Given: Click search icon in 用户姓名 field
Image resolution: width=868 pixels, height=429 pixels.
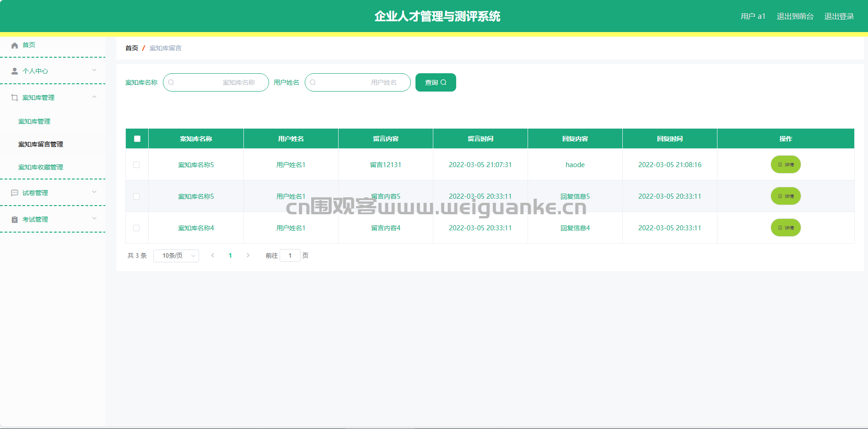Looking at the screenshot, I should pyautogui.click(x=313, y=82).
